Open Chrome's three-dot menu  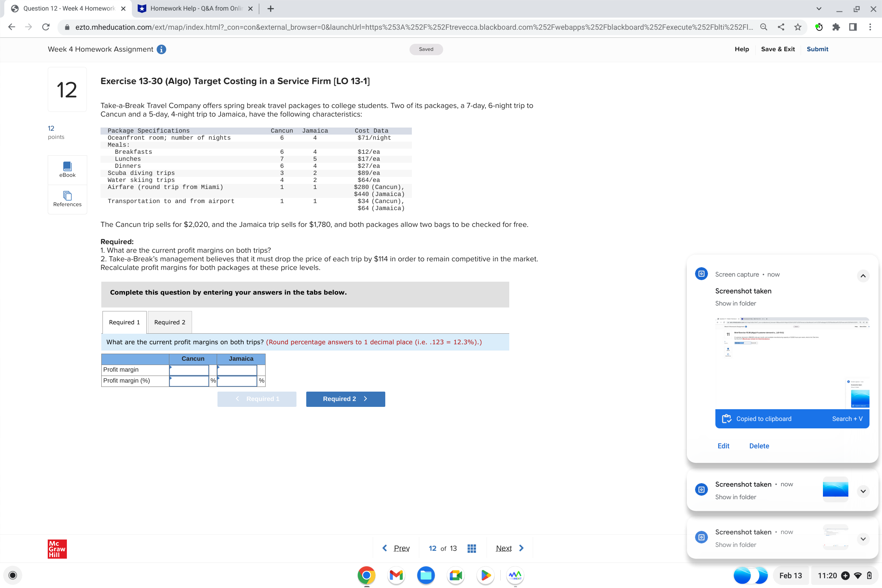point(870,27)
